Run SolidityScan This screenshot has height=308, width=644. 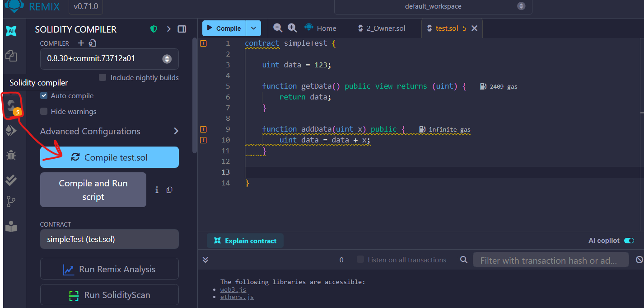(x=109, y=295)
